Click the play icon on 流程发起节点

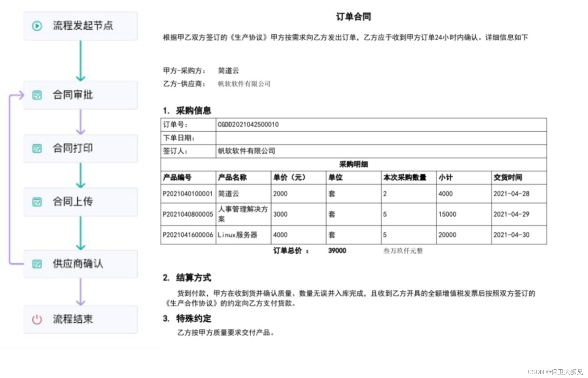[37, 26]
